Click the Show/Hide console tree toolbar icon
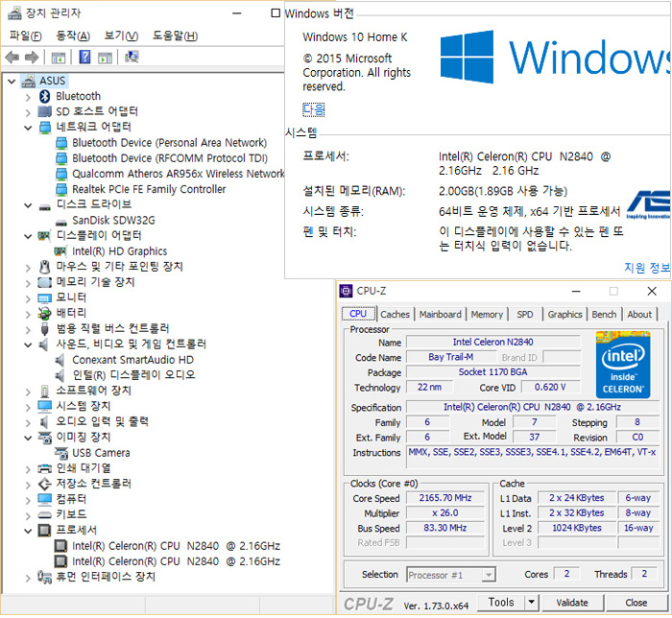 click(x=58, y=58)
